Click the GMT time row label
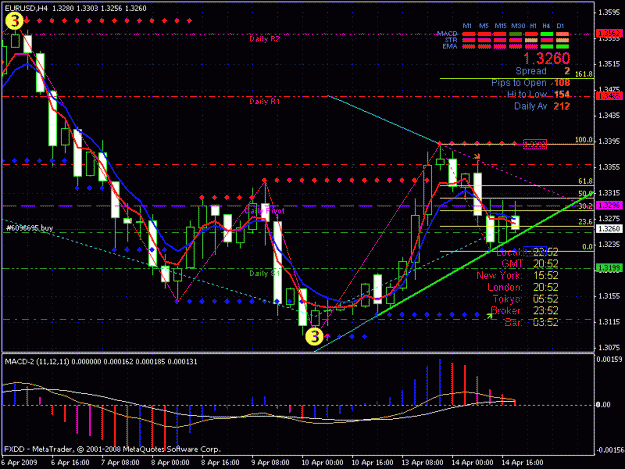This screenshot has height=469, width=625. click(x=512, y=264)
